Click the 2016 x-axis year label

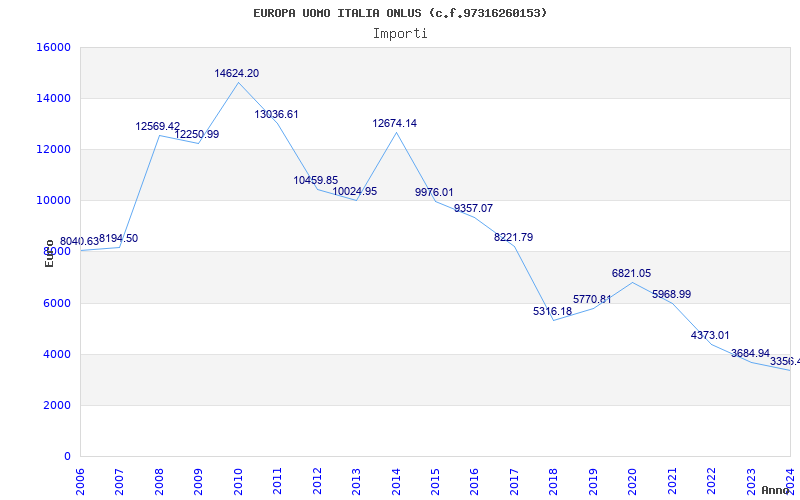click(474, 481)
